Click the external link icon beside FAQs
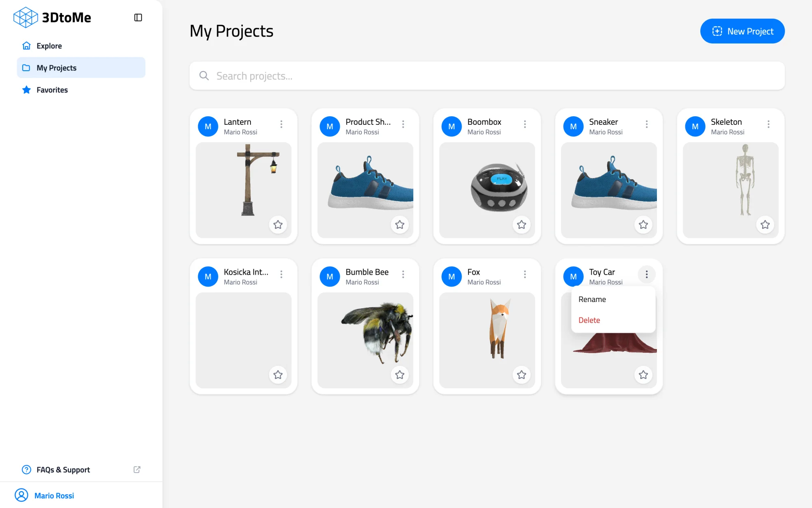This screenshot has width=812, height=508. [x=137, y=470]
